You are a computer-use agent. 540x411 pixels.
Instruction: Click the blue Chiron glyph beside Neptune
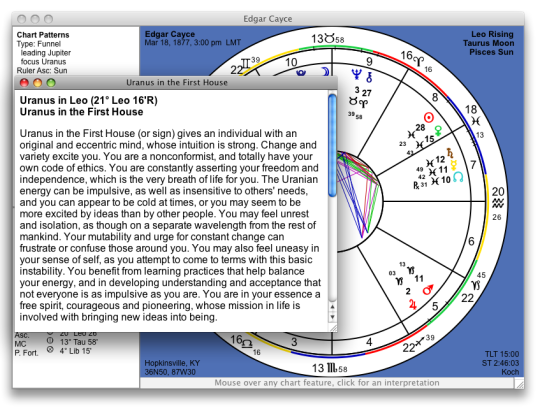pyautogui.click(x=369, y=77)
